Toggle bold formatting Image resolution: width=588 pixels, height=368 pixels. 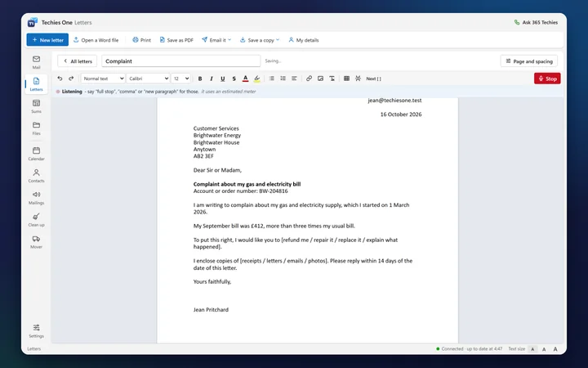click(200, 79)
